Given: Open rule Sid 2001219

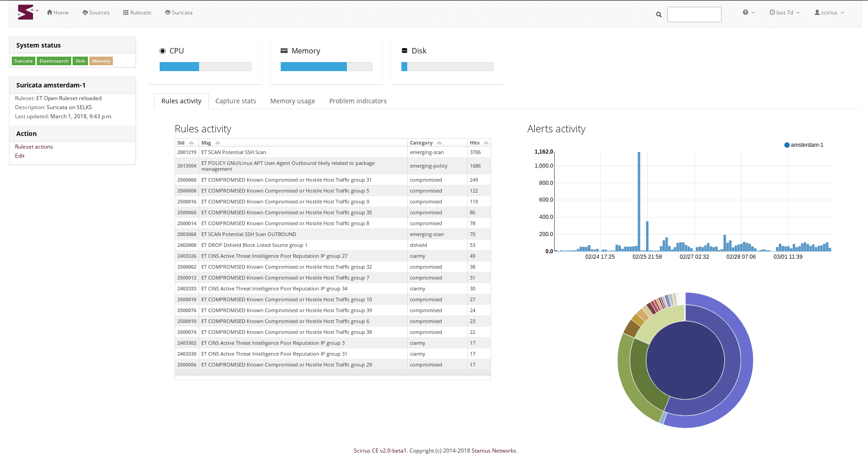Looking at the screenshot, I should (x=187, y=152).
